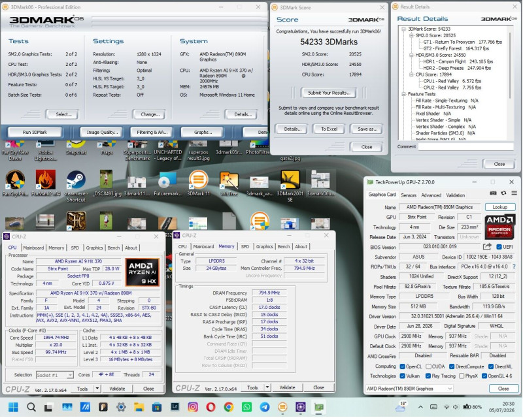523x420 pixels.
Task: Open Instagram from the taskbar
Action: click(x=193, y=407)
